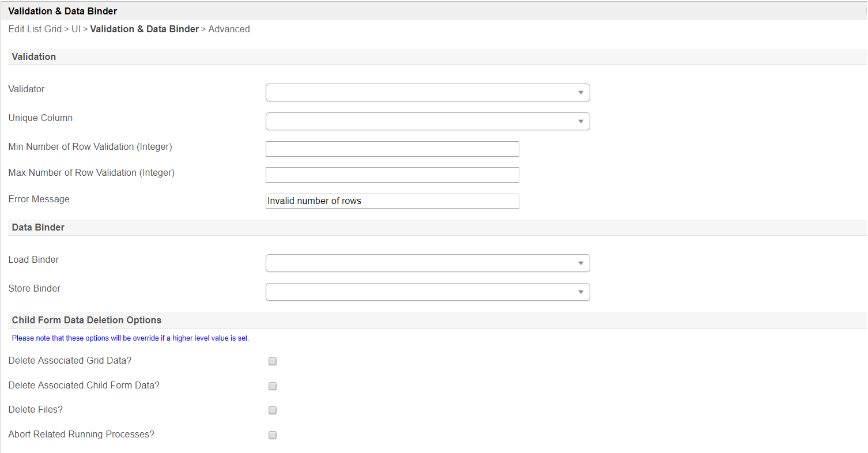Viewport: 868px width, 453px height.
Task: Click the Store Binder dropdown arrow
Action: (581, 292)
